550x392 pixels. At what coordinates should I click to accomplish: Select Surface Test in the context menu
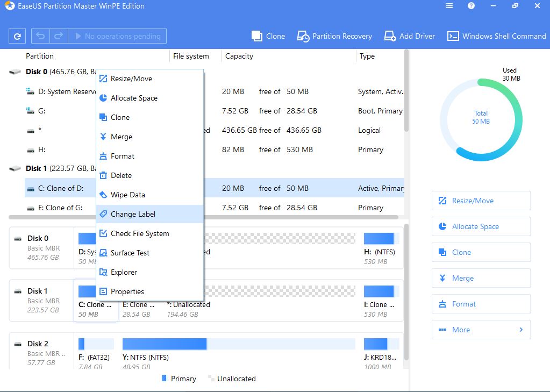130,253
